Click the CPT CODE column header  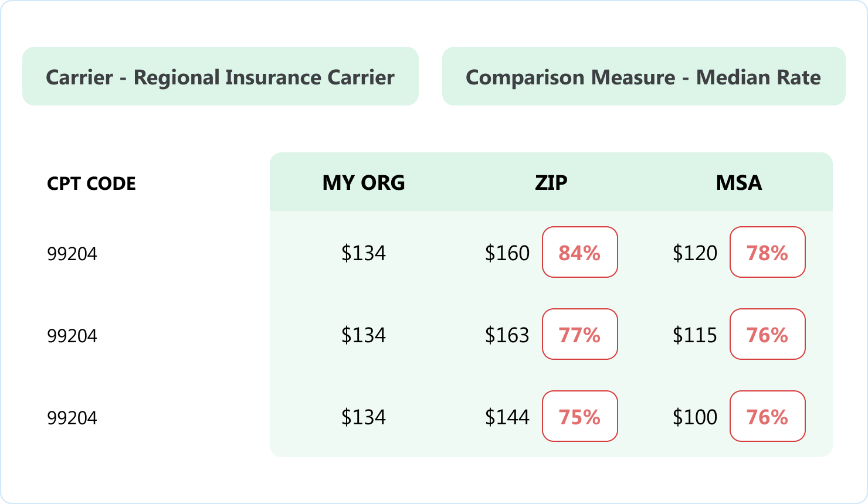(x=91, y=183)
